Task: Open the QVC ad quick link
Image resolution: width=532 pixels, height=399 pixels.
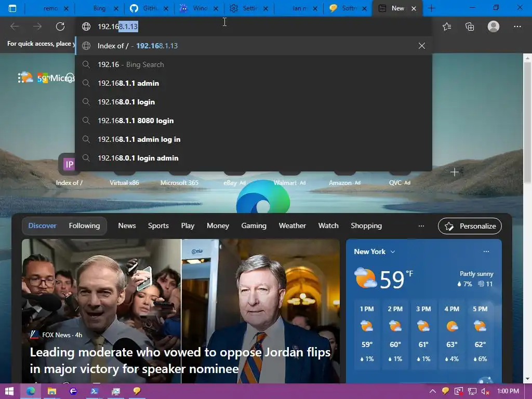Action: tap(400, 182)
